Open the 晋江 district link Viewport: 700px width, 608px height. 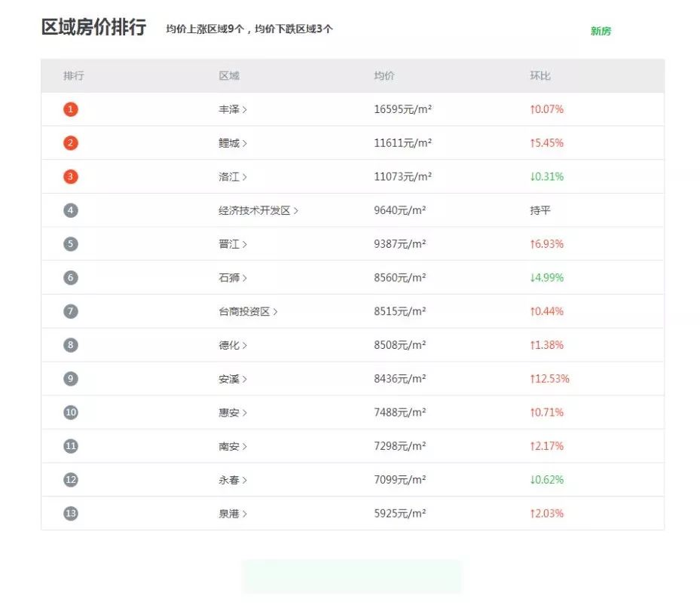(229, 244)
